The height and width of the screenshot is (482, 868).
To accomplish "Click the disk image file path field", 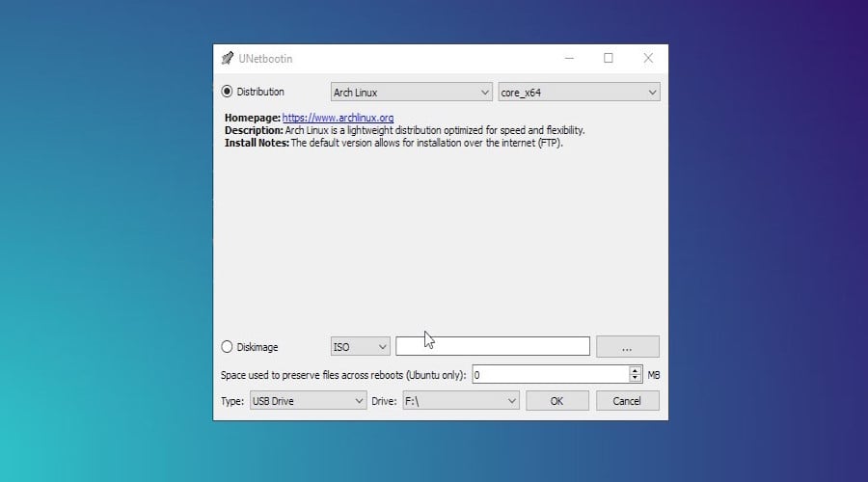I will pyautogui.click(x=493, y=346).
